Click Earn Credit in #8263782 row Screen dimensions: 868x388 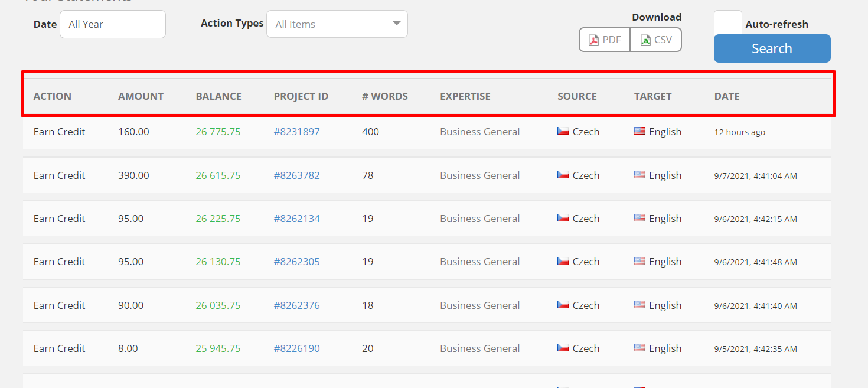(60, 175)
